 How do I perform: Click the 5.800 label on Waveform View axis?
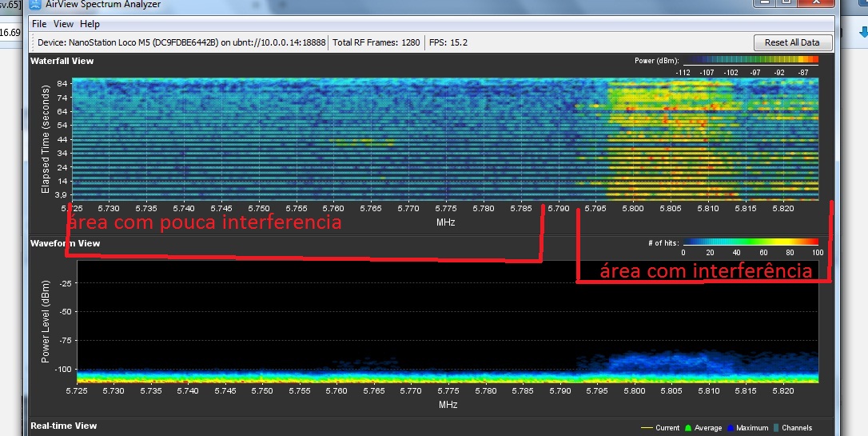(x=635, y=391)
